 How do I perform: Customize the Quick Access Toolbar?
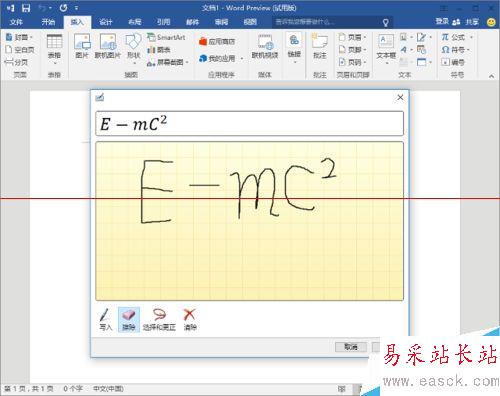76,8
